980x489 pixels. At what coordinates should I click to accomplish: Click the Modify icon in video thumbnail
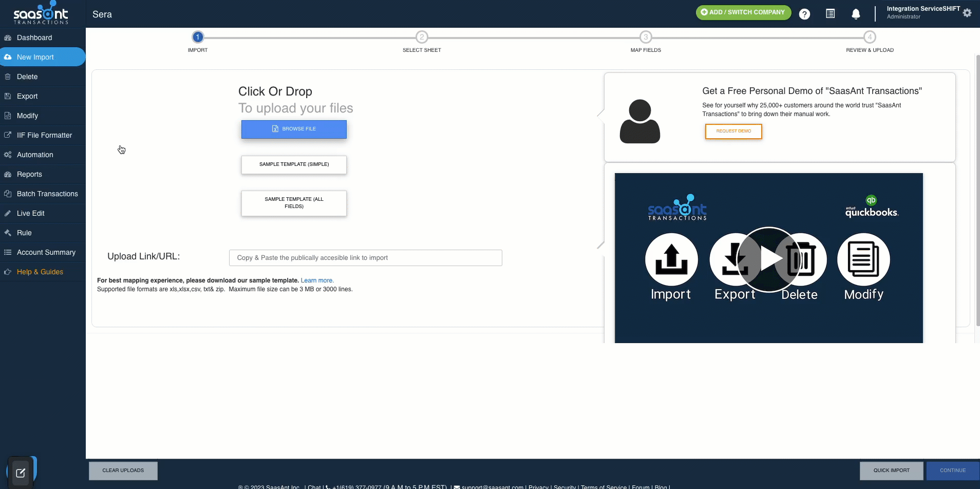(863, 259)
